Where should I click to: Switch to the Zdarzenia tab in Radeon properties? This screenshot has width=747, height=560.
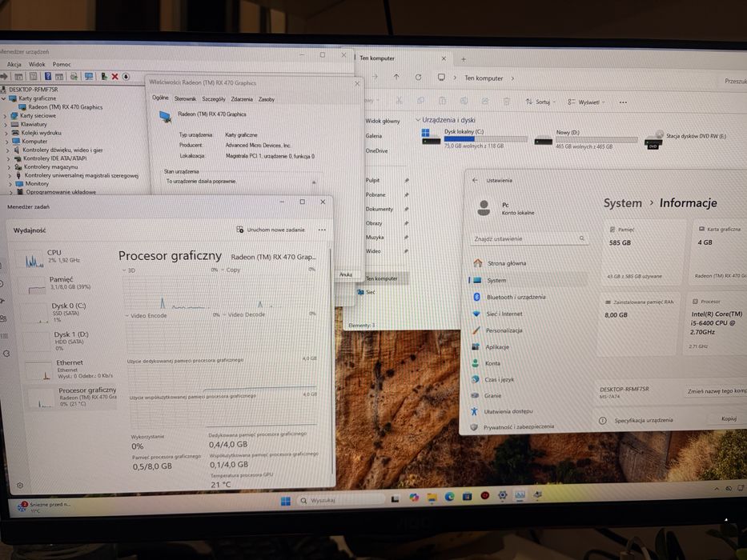pyautogui.click(x=242, y=99)
